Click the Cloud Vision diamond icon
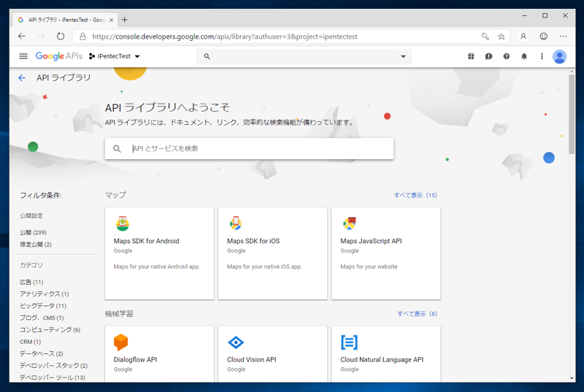Screen dimensions: 584x392 point(236,342)
